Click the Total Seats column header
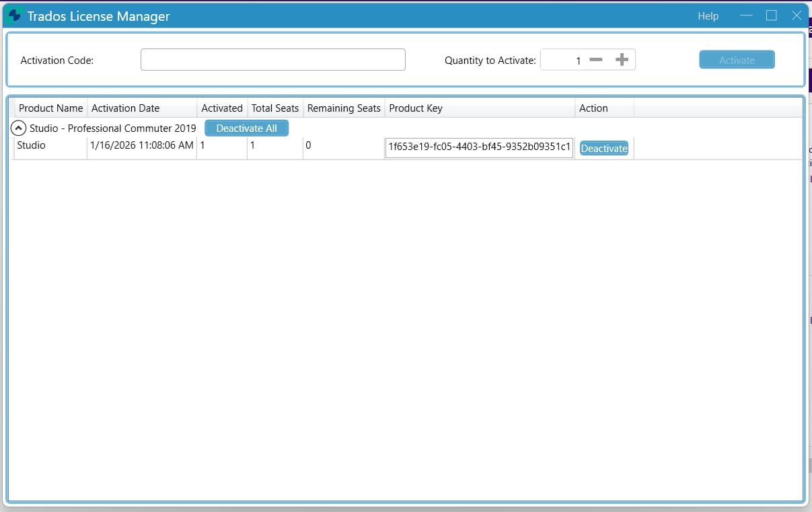The image size is (812, 512). click(x=275, y=108)
